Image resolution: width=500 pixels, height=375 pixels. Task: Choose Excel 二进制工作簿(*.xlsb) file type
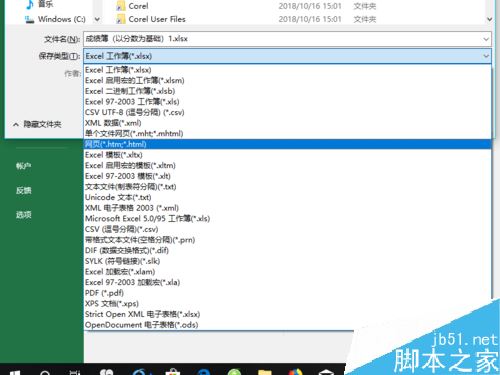[288, 91]
